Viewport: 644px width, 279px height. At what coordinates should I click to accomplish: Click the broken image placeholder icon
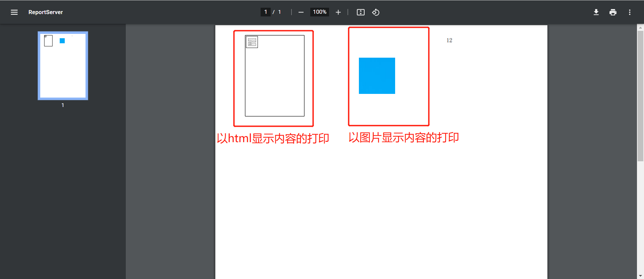pos(252,42)
